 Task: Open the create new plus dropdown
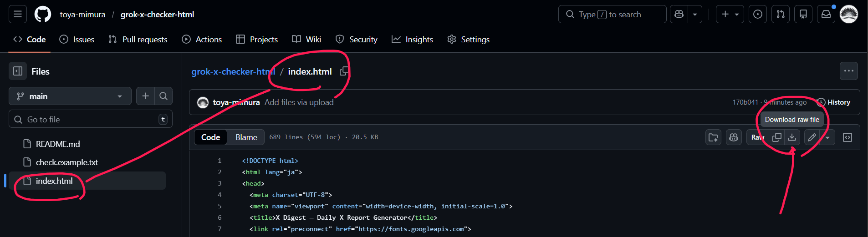[x=730, y=14]
